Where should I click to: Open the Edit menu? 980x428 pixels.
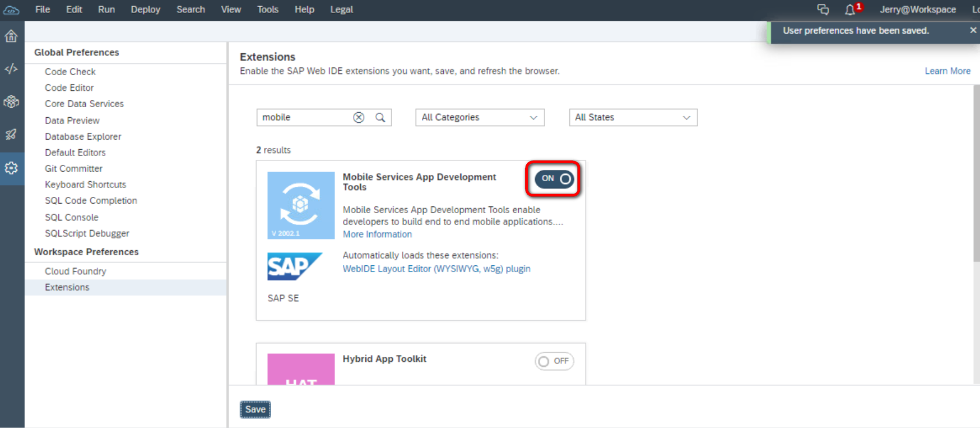74,10
